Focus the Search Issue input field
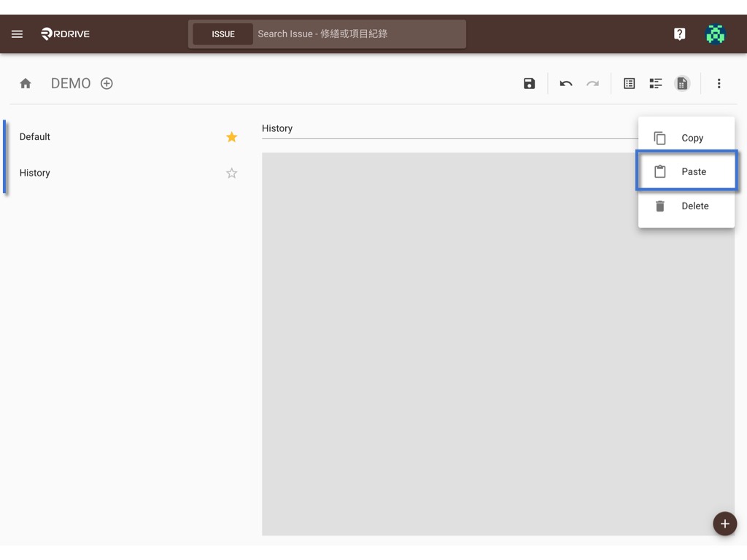The width and height of the screenshot is (747, 560). (x=360, y=34)
